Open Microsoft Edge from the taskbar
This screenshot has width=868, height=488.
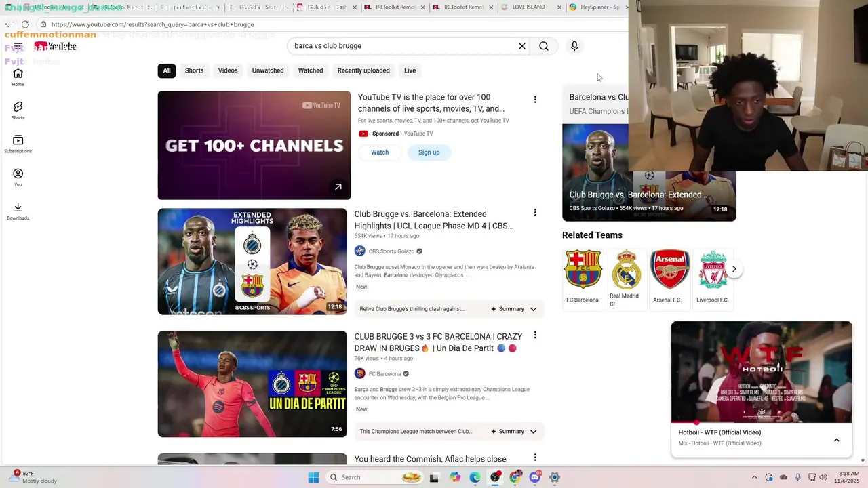pyautogui.click(x=475, y=477)
